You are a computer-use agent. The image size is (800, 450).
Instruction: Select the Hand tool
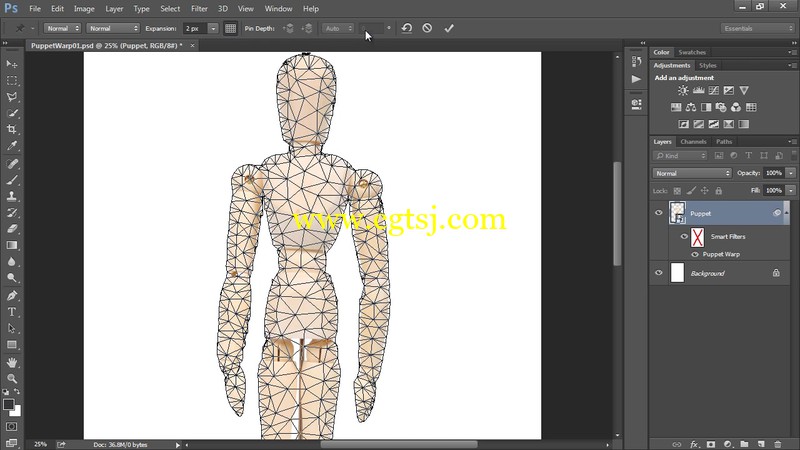[x=12, y=362]
